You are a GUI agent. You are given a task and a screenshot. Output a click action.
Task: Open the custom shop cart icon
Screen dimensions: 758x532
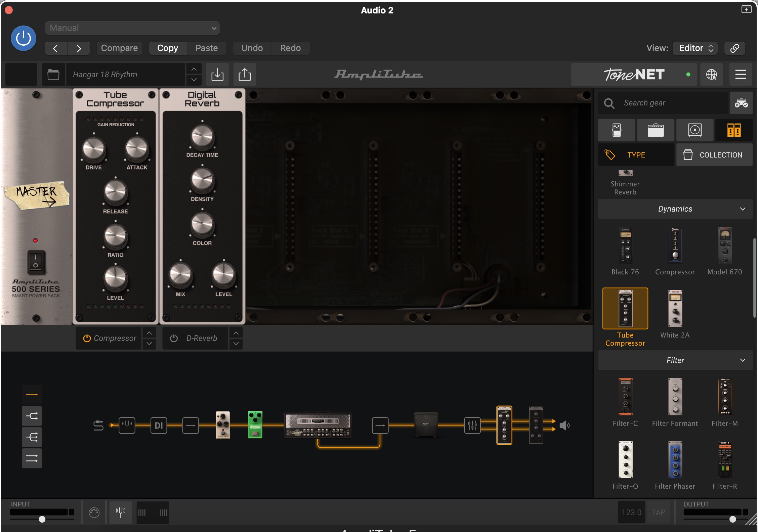point(741,103)
